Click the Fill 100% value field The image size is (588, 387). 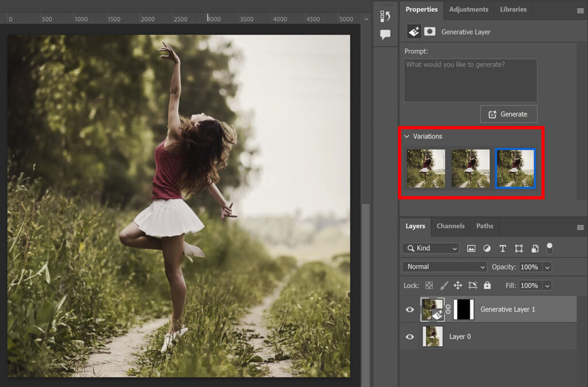click(x=531, y=286)
